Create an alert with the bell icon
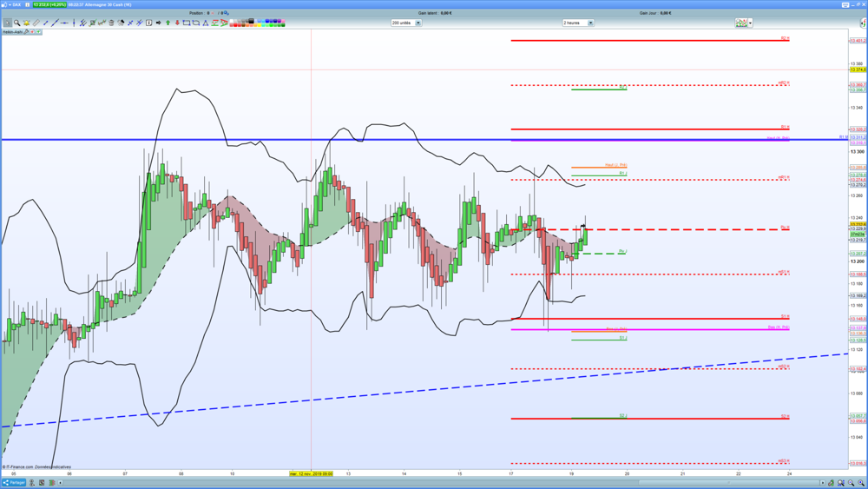Viewport: 868px width, 489px height. tap(27, 23)
